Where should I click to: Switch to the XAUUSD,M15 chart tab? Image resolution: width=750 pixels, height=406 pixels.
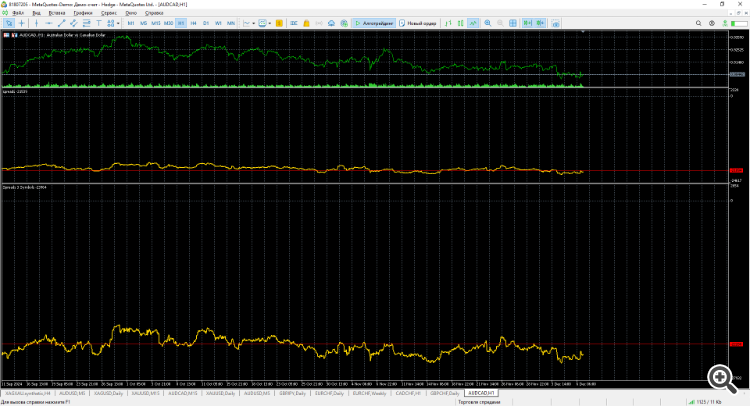145,393
